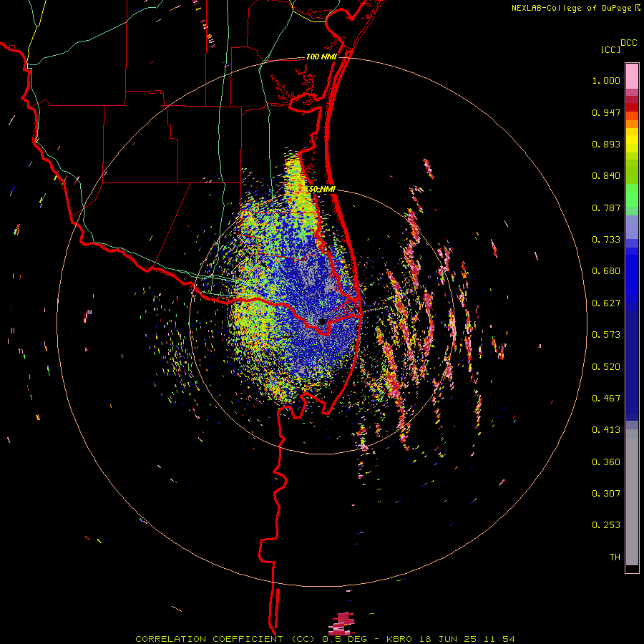The height and width of the screenshot is (644, 644).
Task: Click the TH label on color scale
Action: coord(615,557)
